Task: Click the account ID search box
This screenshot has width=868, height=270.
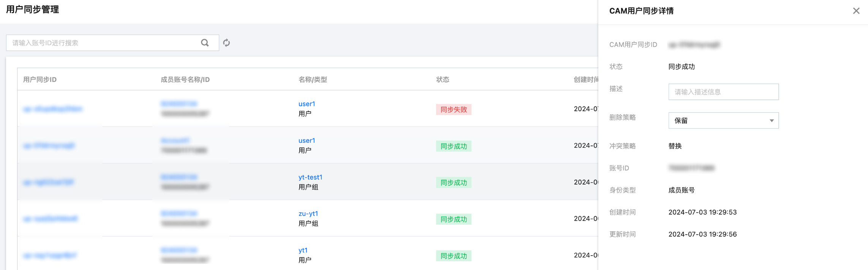Action: [x=103, y=43]
